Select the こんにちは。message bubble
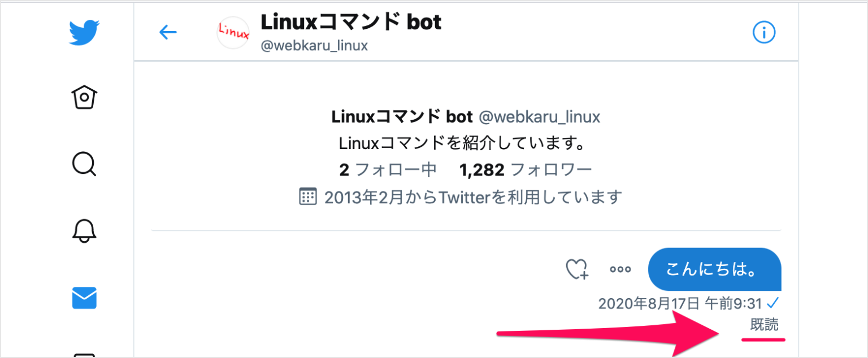The height and width of the screenshot is (358, 868). coord(714,269)
